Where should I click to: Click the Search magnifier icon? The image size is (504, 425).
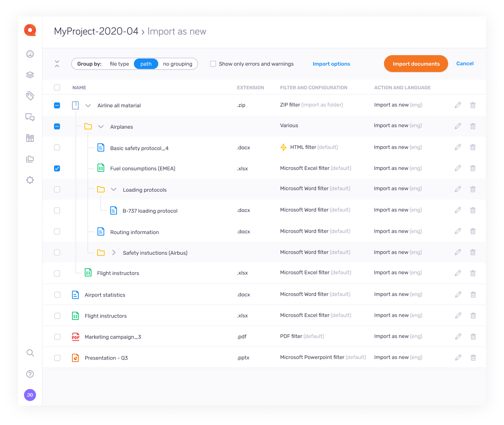click(30, 353)
